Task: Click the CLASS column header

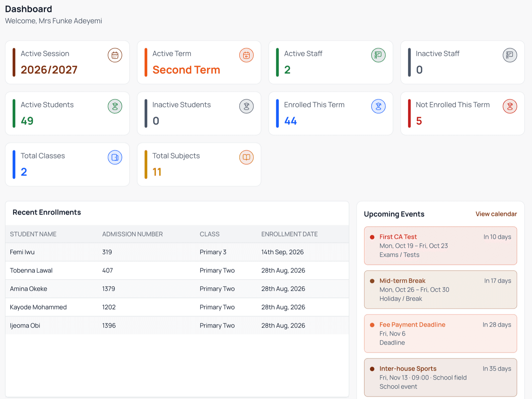Action: pos(209,234)
